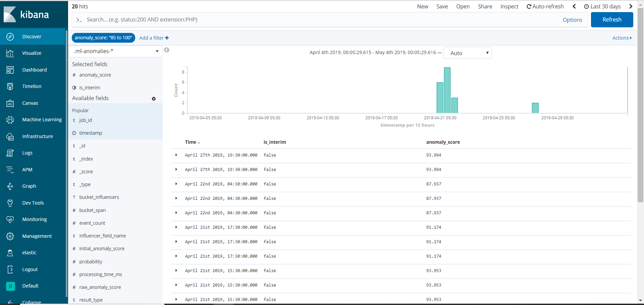This screenshot has height=305, width=644.
Task: Click Save in top menu
Action: (442, 6)
